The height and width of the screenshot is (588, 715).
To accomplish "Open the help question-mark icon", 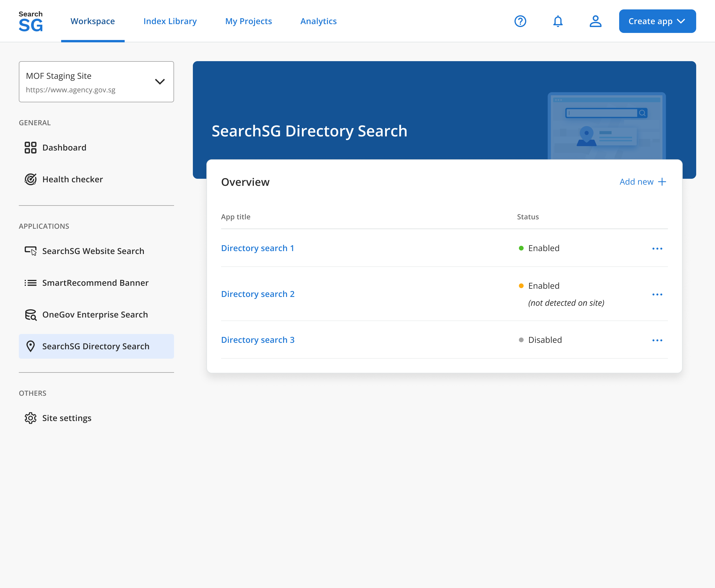I will coord(520,21).
